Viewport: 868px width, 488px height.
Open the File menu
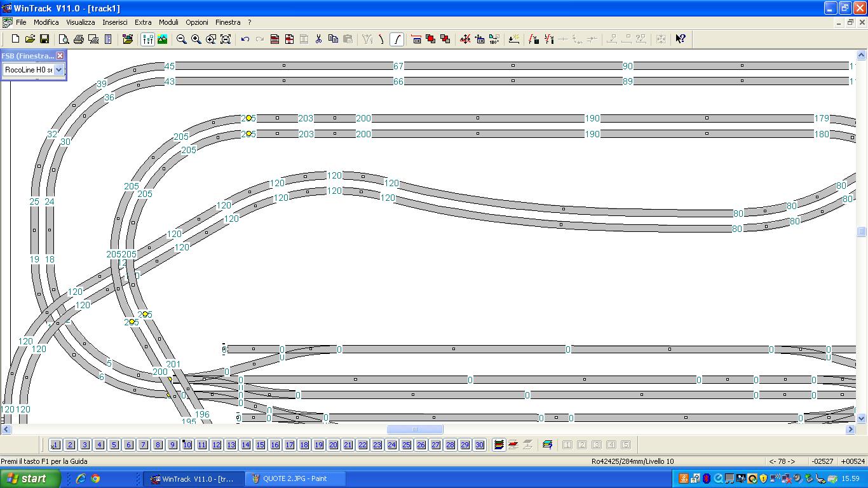(x=21, y=22)
